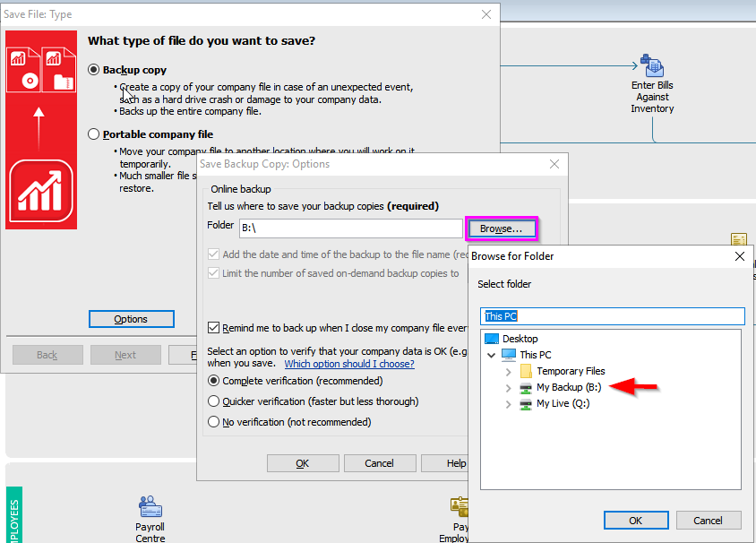Click the Browse... button
756x543 pixels.
coord(501,228)
